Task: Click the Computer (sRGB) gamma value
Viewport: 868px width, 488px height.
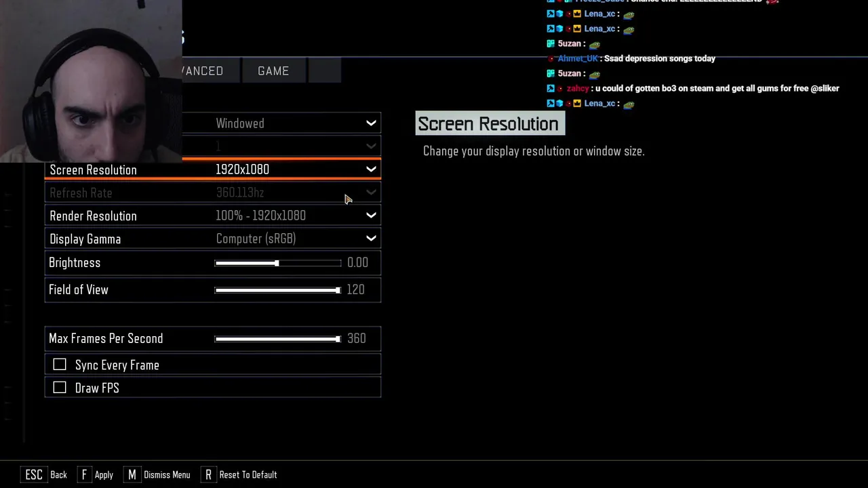Action: click(x=256, y=239)
